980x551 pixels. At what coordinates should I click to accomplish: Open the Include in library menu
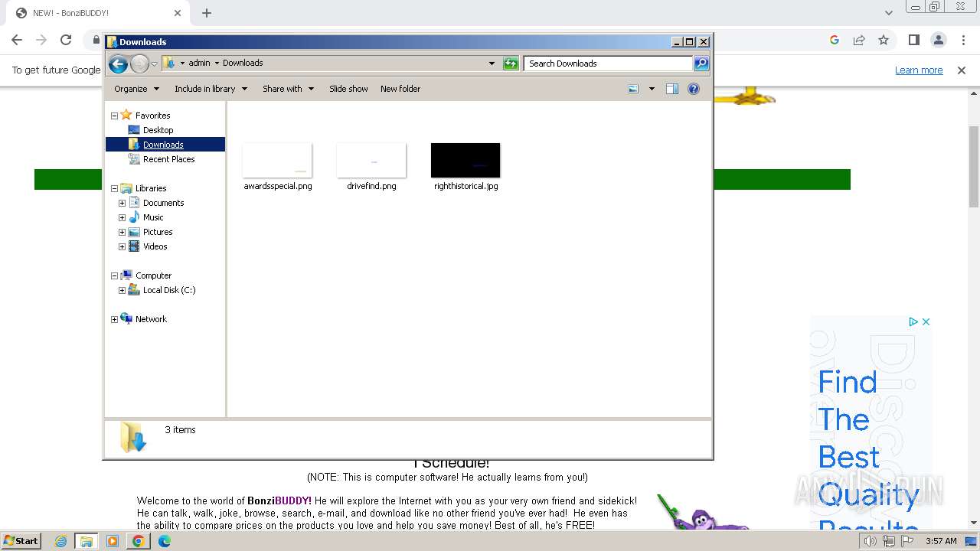pyautogui.click(x=211, y=89)
